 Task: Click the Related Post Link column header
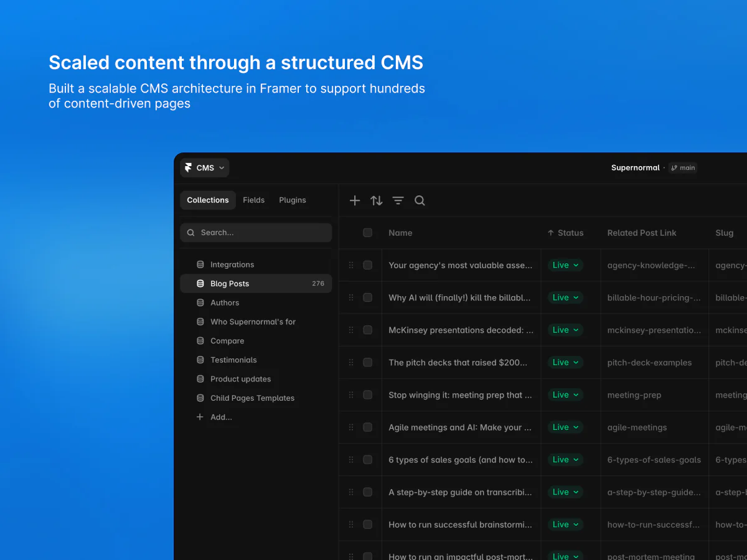coord(642,233)
